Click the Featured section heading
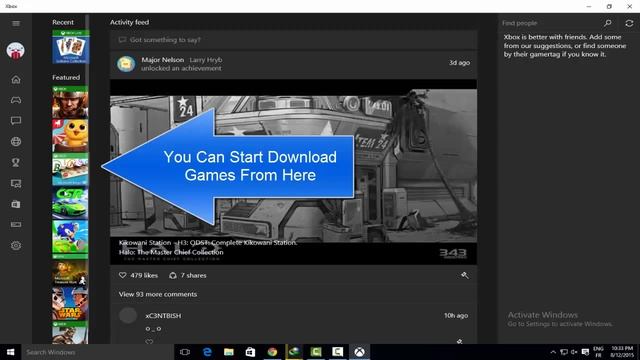This screenshot has height=360, width=640. tap(66, 77)
